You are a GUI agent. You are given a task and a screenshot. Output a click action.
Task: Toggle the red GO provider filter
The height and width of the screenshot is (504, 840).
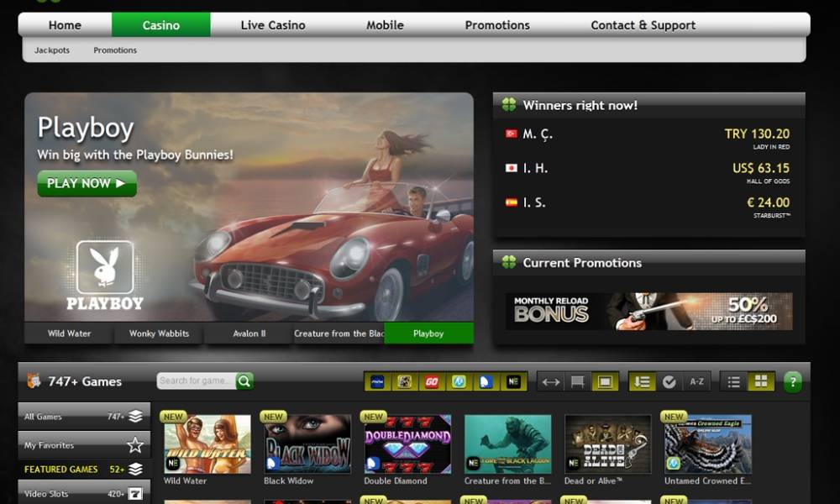point(432,382)
